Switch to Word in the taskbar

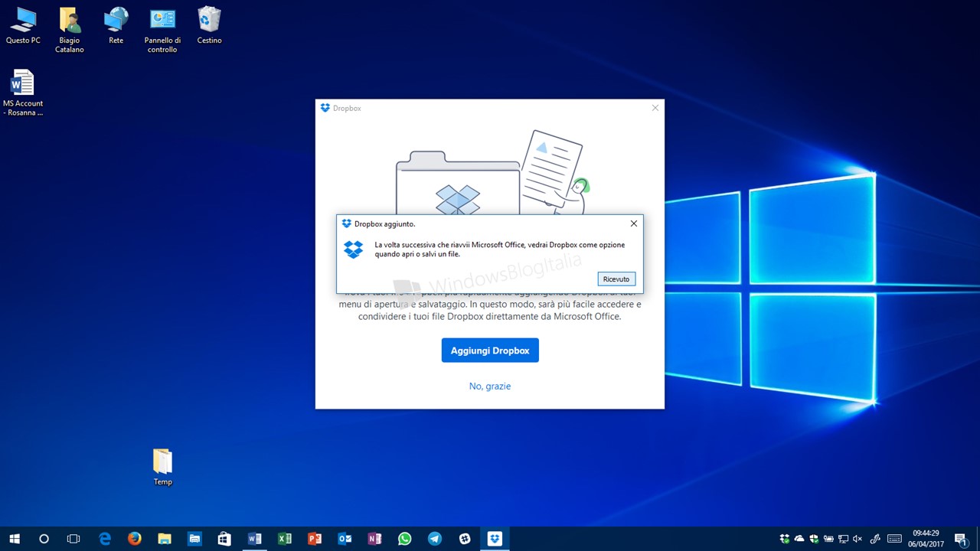pos(254,539)
